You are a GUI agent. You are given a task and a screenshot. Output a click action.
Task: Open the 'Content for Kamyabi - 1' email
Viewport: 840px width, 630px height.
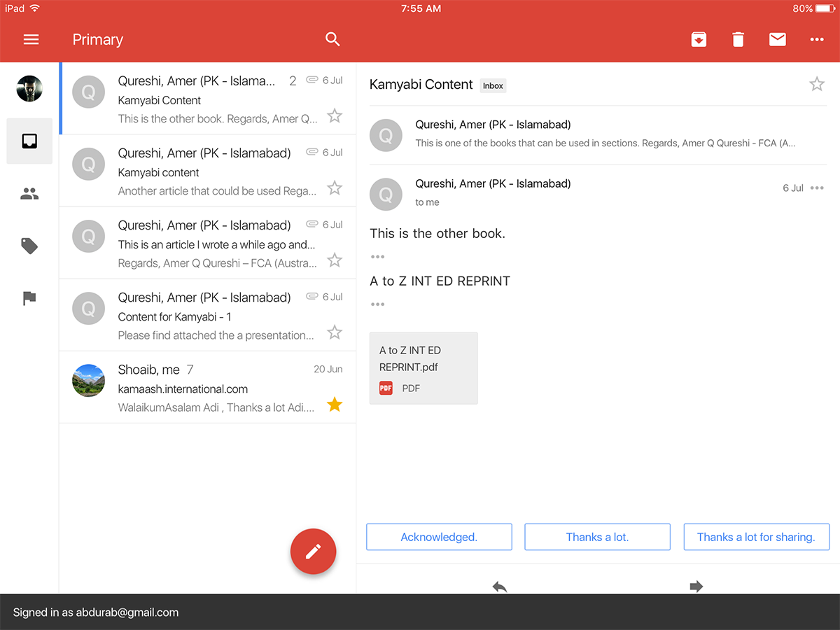pyautogui.click(x=208, y=315)
